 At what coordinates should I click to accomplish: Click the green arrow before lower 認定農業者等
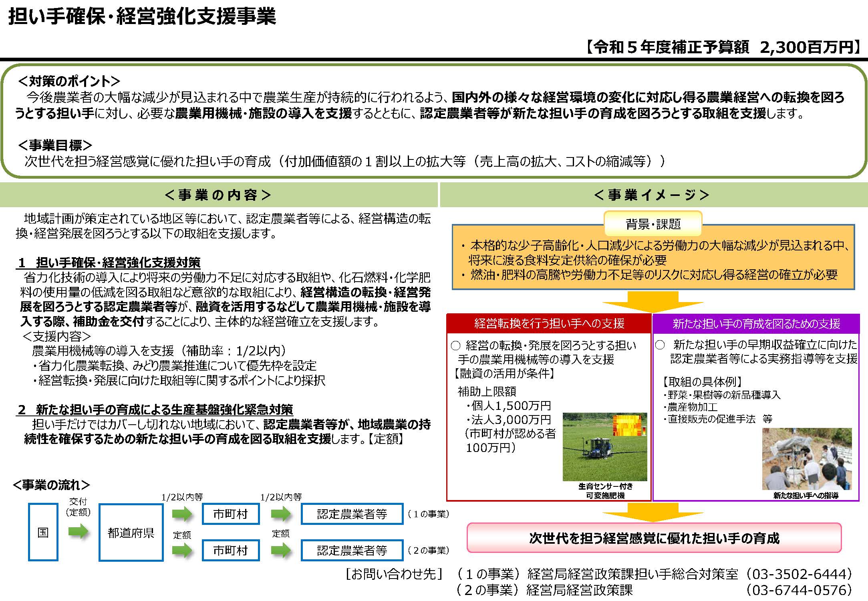[x=281, y=550]
